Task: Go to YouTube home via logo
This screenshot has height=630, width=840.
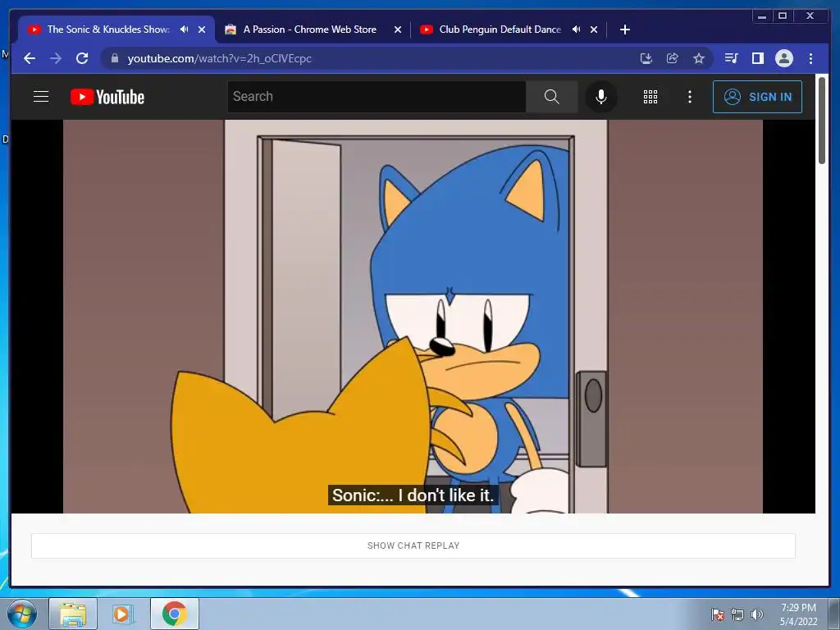Action: (x=107, y=97)
